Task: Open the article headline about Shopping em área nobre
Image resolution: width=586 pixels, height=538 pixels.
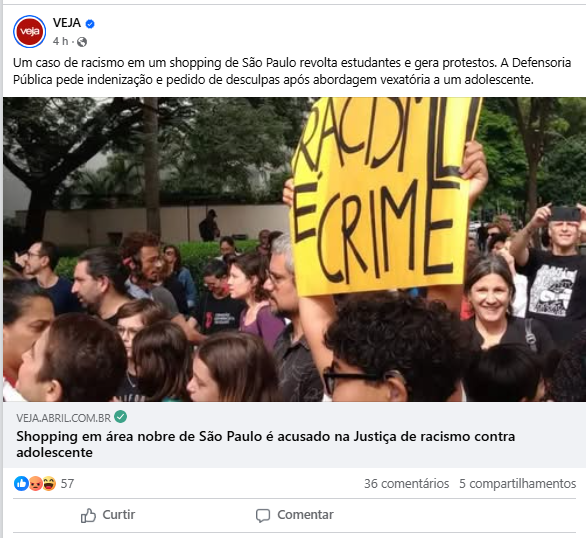Action: (265, 444)
